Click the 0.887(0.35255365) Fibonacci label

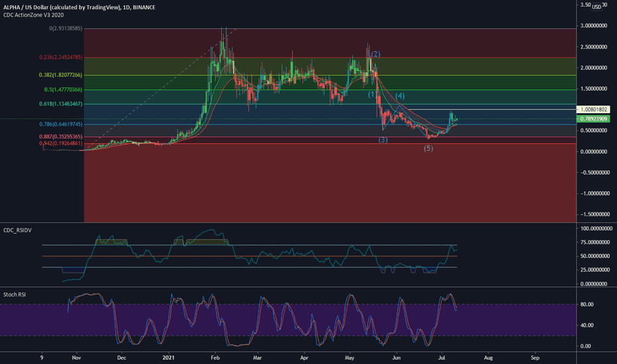click(61, 136)
